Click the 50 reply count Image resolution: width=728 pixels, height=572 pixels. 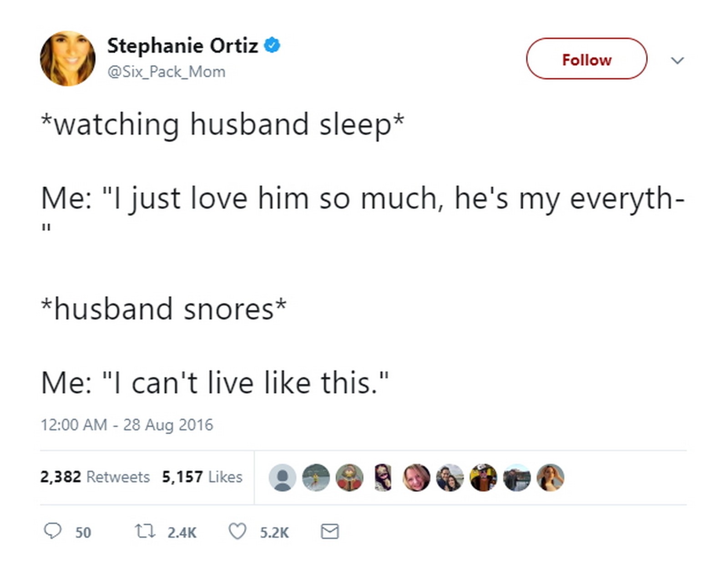tap(83, 532)
